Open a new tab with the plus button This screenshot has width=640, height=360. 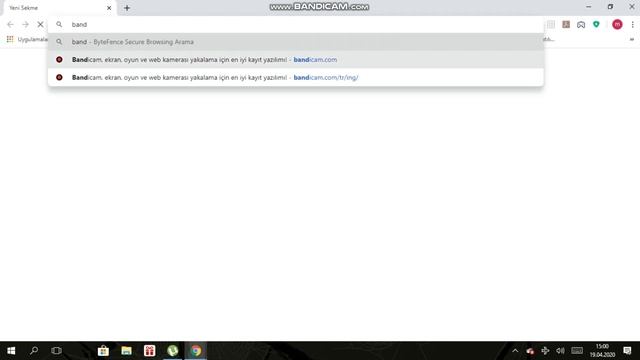pos(127,8)
